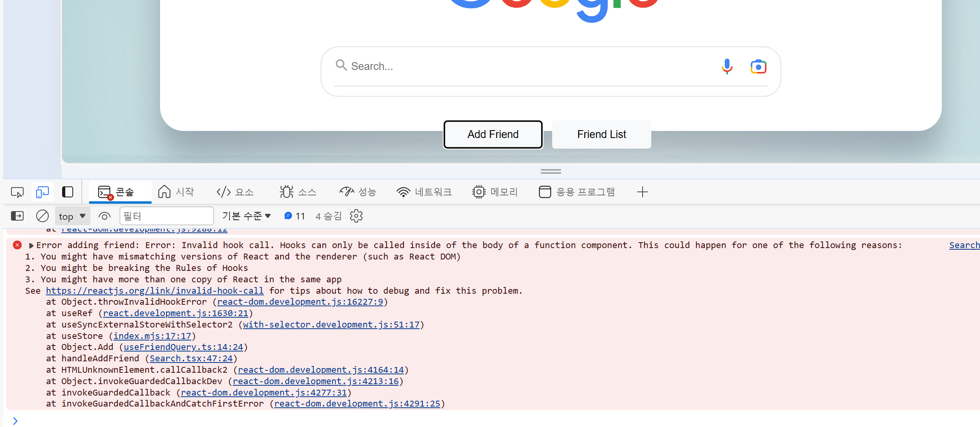
Task: Focus the Search... input field
Action: coord(531,66)
